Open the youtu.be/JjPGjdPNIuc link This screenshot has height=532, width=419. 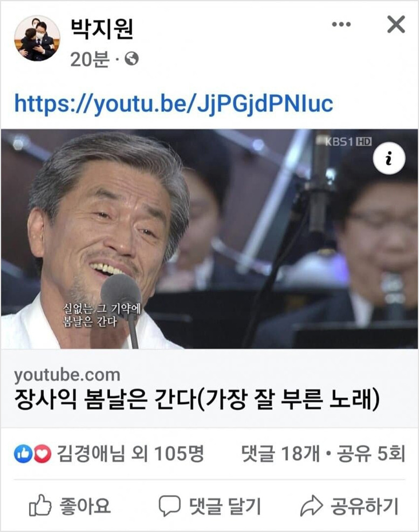[174, 104]
